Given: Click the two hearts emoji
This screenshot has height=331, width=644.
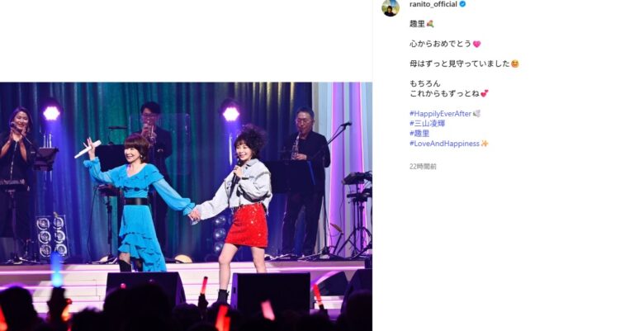Looking at the screenshot, I should tap(485, 93).
